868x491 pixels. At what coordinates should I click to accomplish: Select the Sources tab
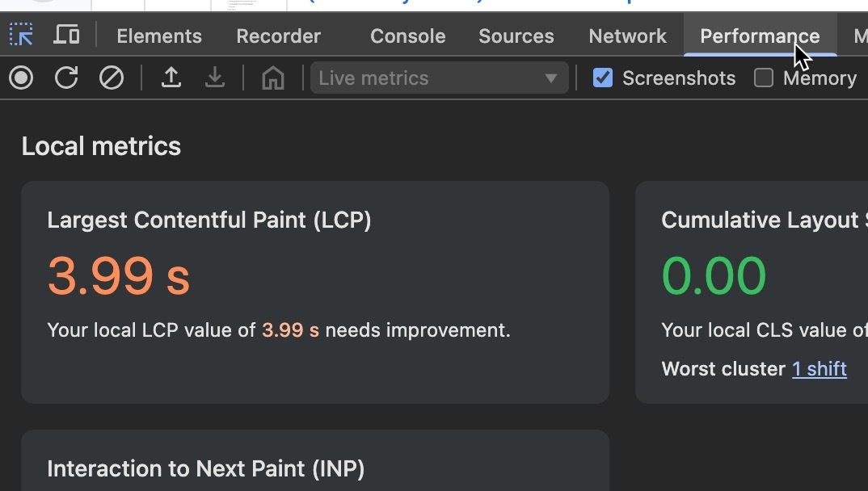tap(516, 36)
